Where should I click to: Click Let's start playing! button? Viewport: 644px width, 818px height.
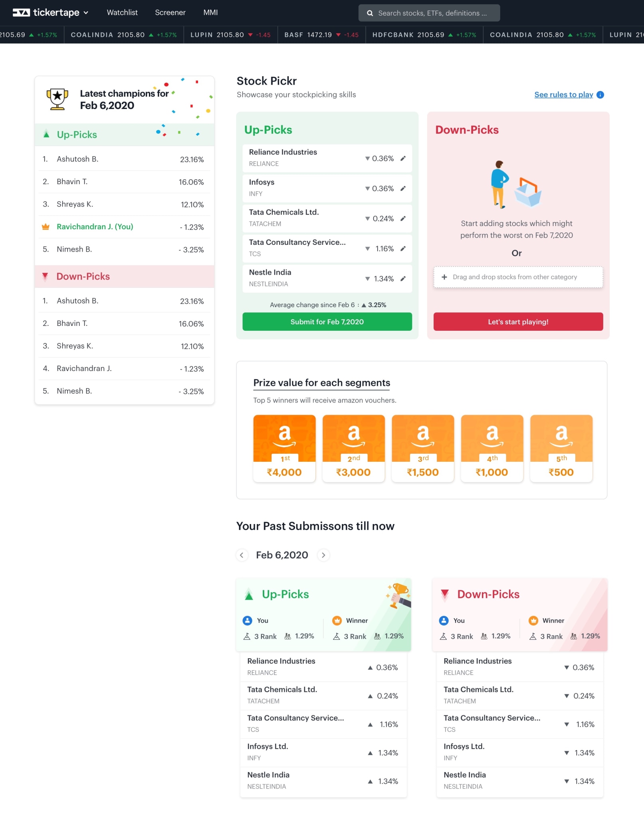[x=518, y=322]
